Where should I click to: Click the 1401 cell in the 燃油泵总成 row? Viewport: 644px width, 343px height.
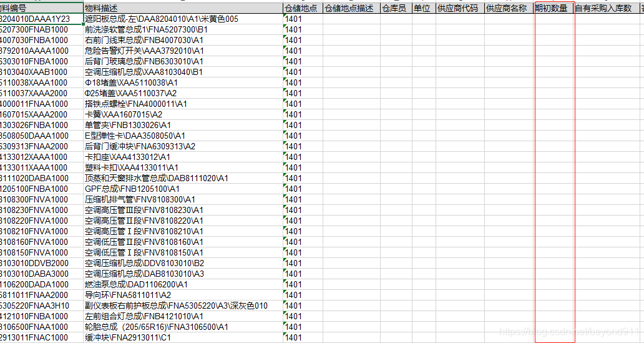click(x=303, y=285)
